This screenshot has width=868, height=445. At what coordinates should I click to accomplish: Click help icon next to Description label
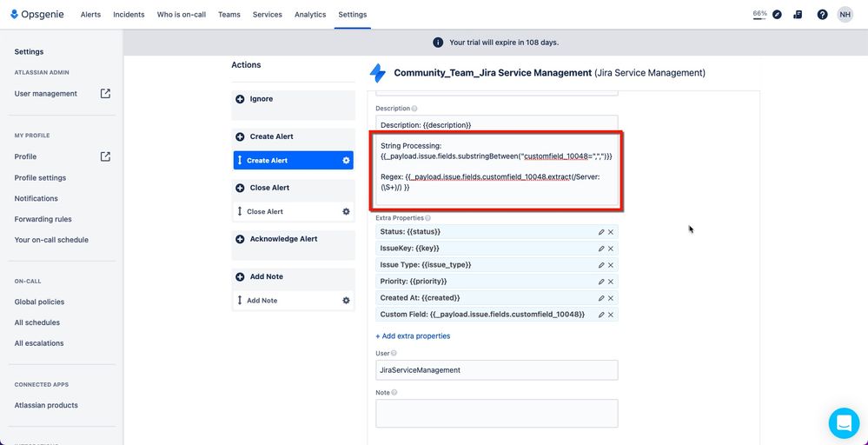point(414,109)
